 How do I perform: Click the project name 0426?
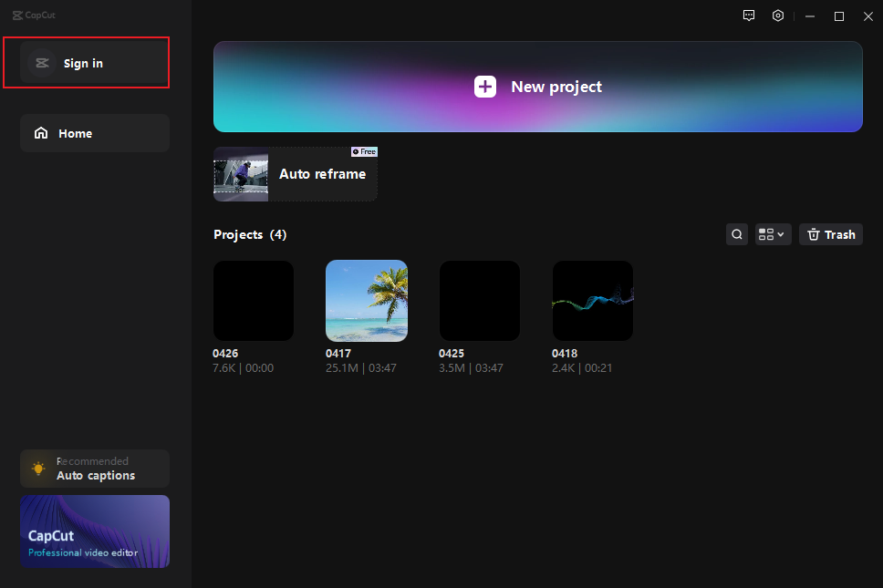point(225,354)
